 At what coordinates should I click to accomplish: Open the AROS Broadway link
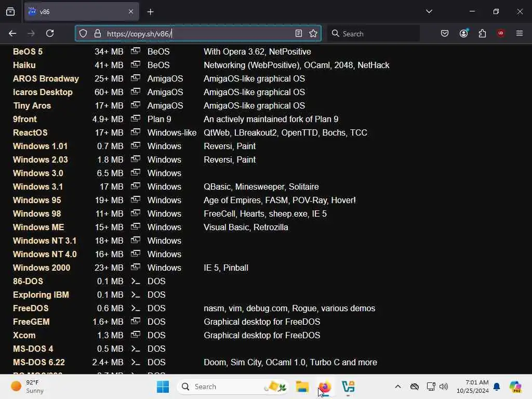(46, 79)
